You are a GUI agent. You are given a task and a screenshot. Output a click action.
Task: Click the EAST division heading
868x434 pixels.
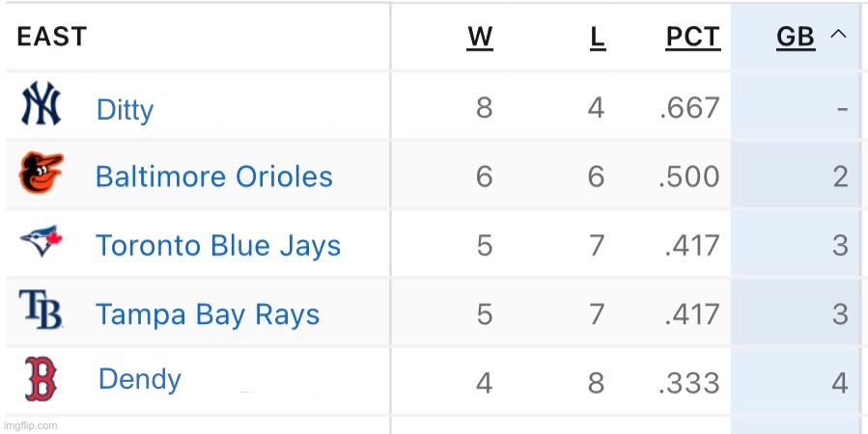coord(52,38)
